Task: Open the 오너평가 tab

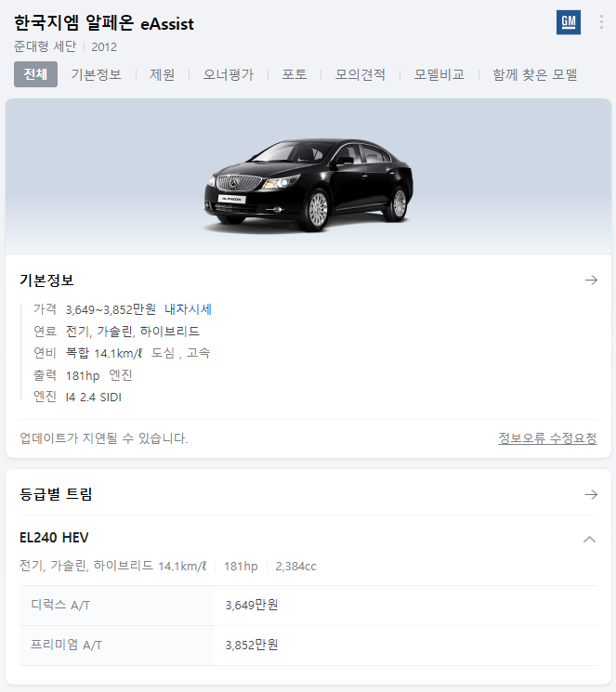Action: coord(229,74)
